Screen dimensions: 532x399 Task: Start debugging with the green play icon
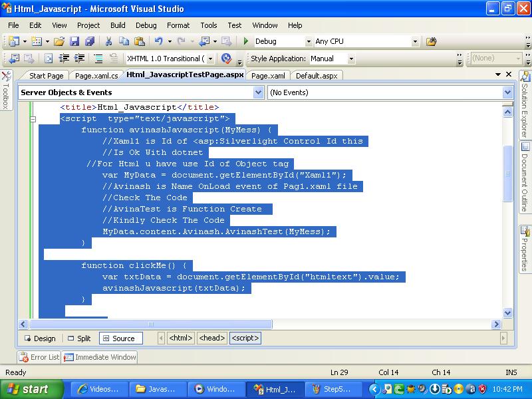[x=246, y=41]
